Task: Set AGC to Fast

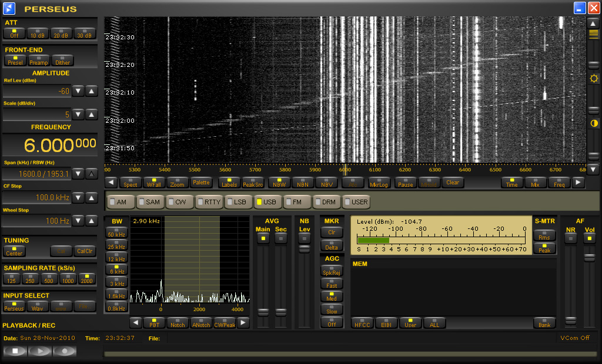Action: [x=332, y=284]
